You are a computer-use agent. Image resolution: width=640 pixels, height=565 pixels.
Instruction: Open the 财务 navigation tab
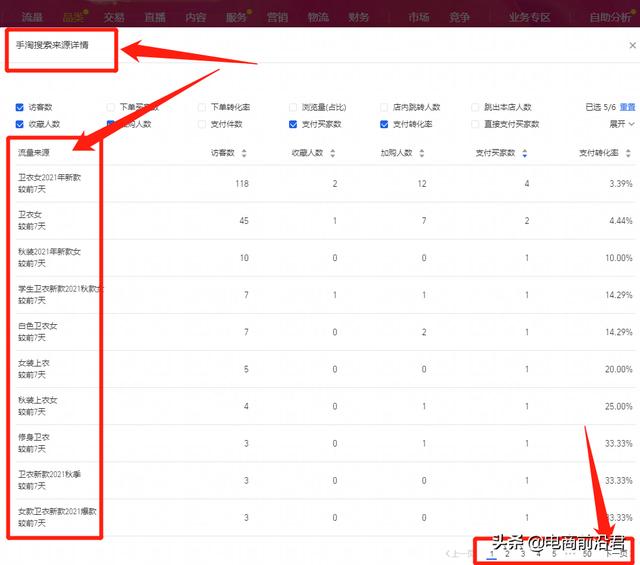coord(359,17)
